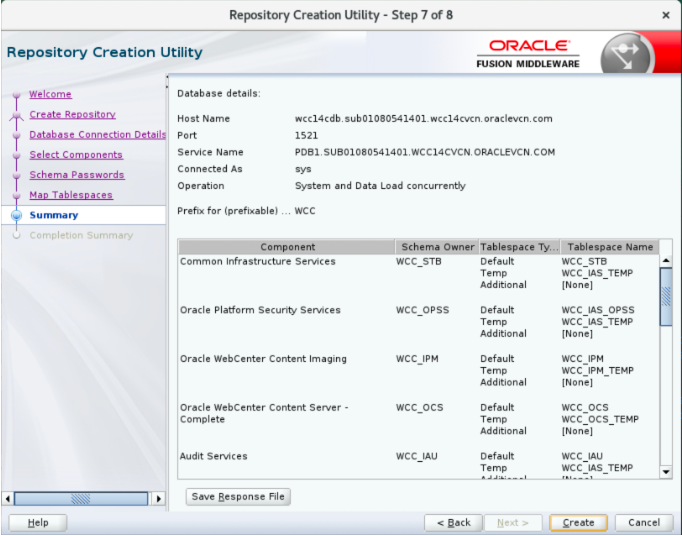Click the round wizard emblem icon

[626, 56]
